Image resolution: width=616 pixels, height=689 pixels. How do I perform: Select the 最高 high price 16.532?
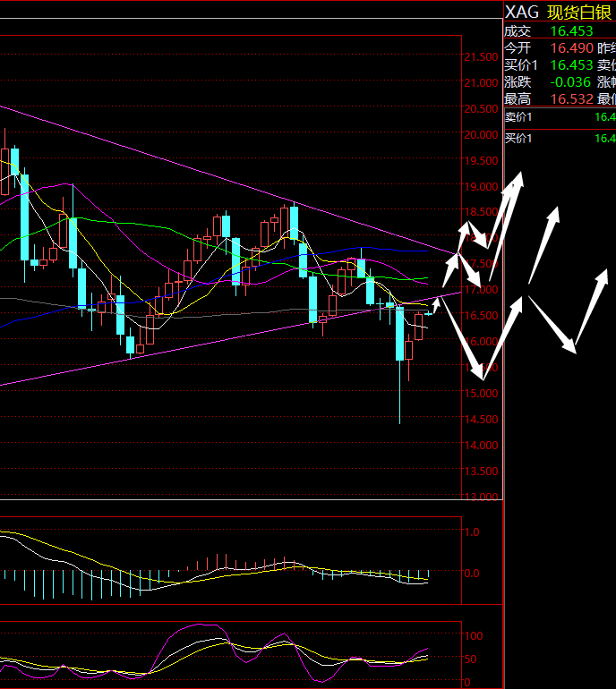tap(571, 98)
